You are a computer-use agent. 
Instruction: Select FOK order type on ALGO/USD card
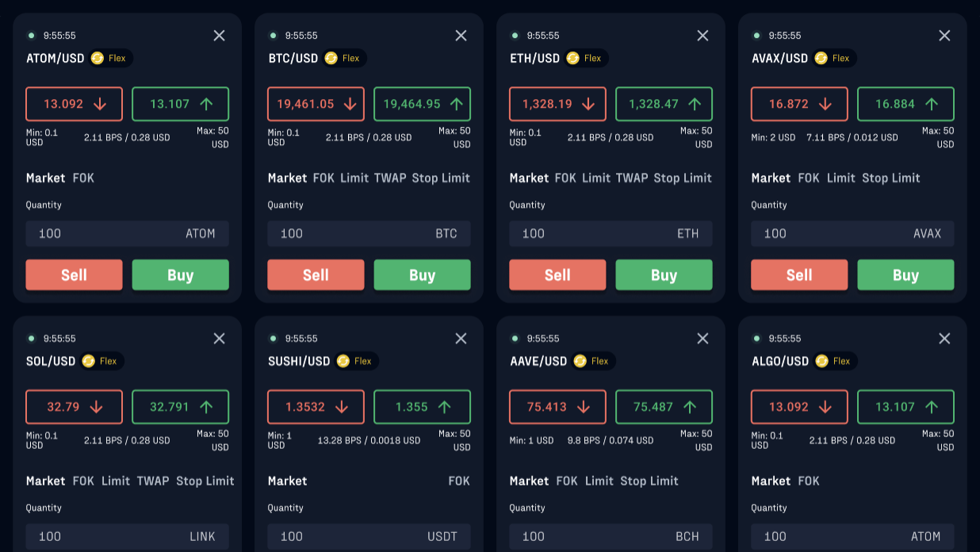(809, 481)
